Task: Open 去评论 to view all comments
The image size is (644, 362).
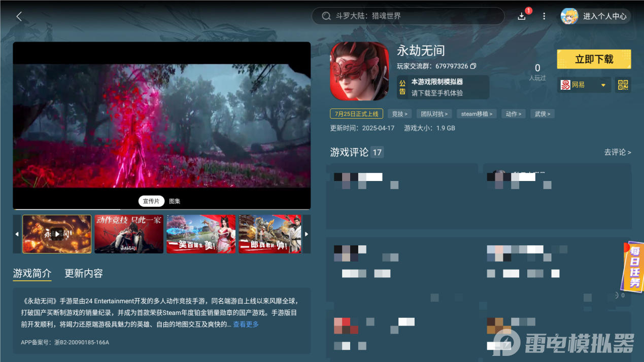Action: click(x=617, y=152)
